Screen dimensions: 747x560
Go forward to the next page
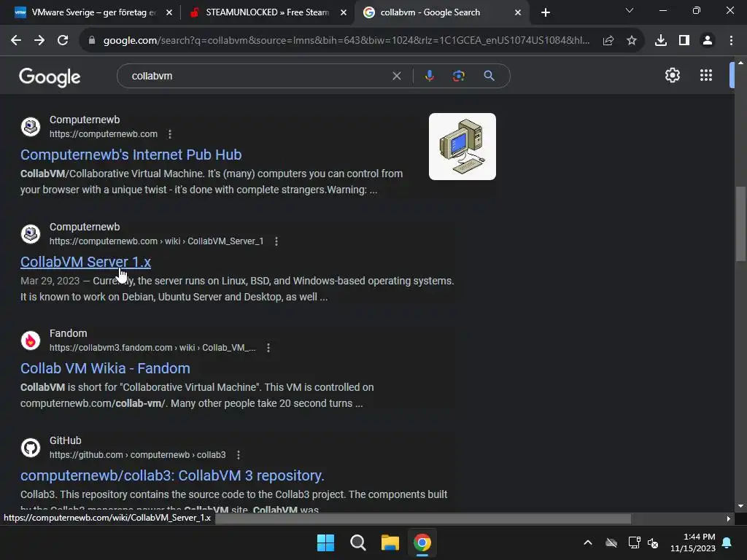(39, 41)
